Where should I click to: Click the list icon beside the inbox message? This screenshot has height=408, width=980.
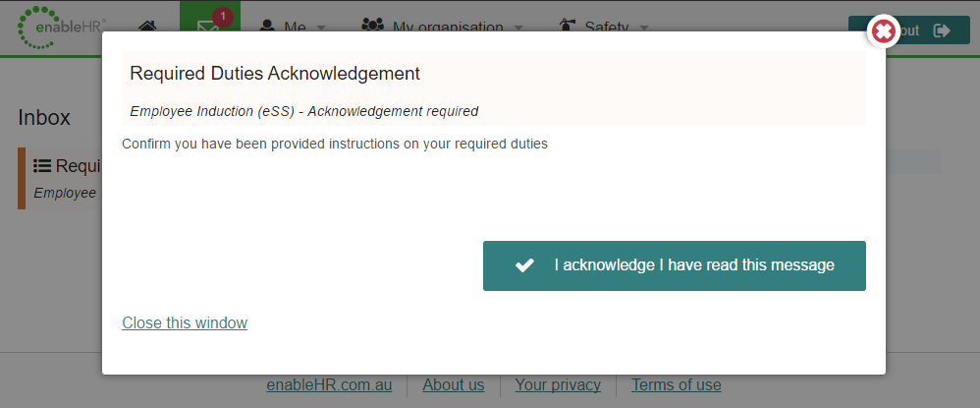(x=42, y=166)
